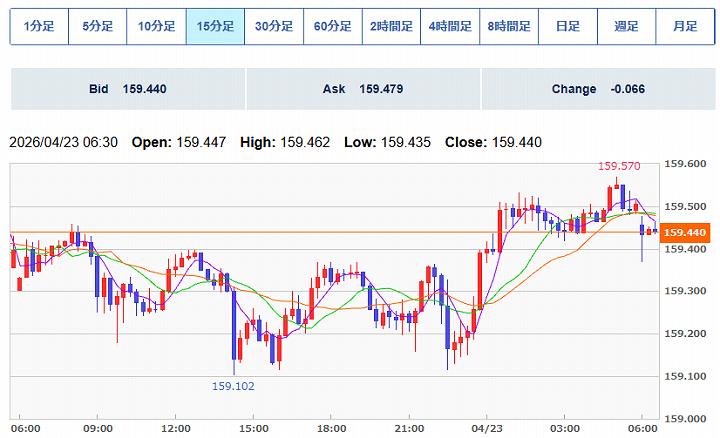
Task: Open the 10分足 timeframe tab
Action: pos(156,27)
